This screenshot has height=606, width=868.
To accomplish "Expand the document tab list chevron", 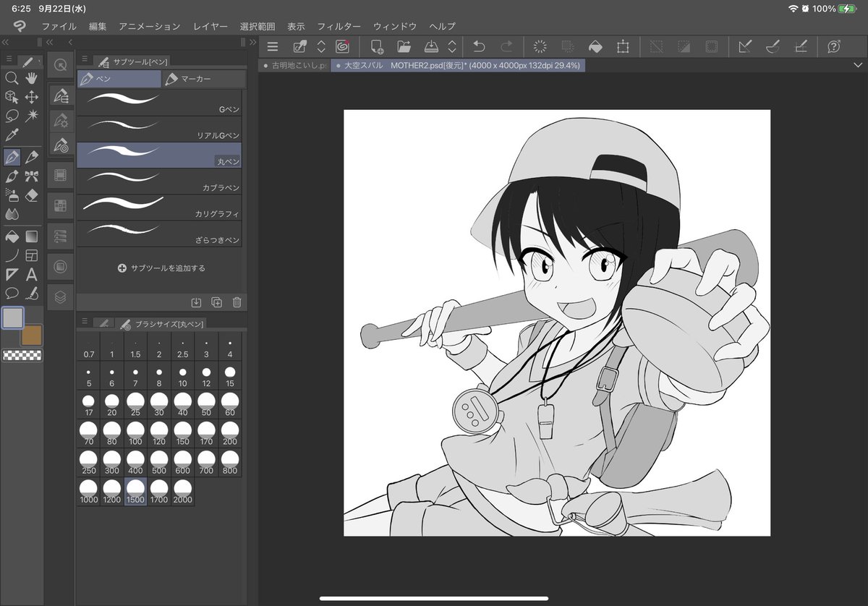I will pos(858,65).
